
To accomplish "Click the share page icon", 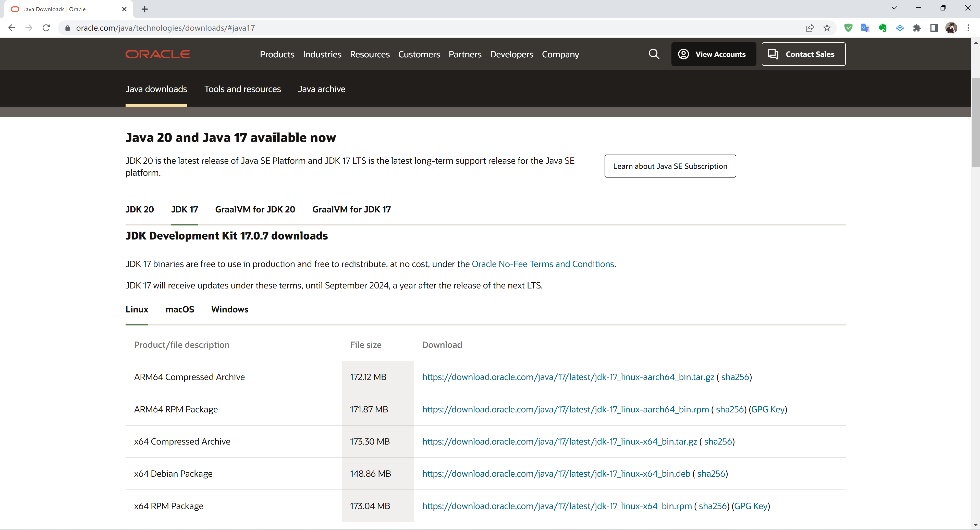I will point(810,28).
